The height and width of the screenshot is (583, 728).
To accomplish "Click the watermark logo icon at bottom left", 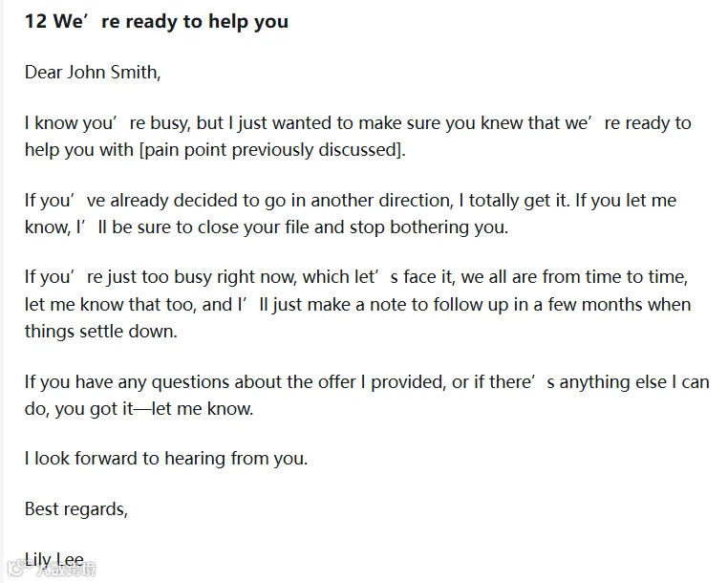I will coord(17,568).
